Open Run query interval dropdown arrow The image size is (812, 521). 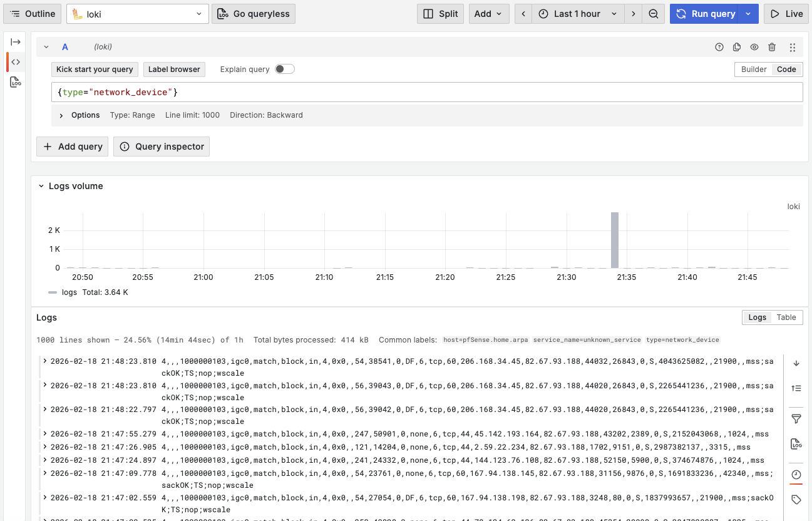click(x=749, y=14)
